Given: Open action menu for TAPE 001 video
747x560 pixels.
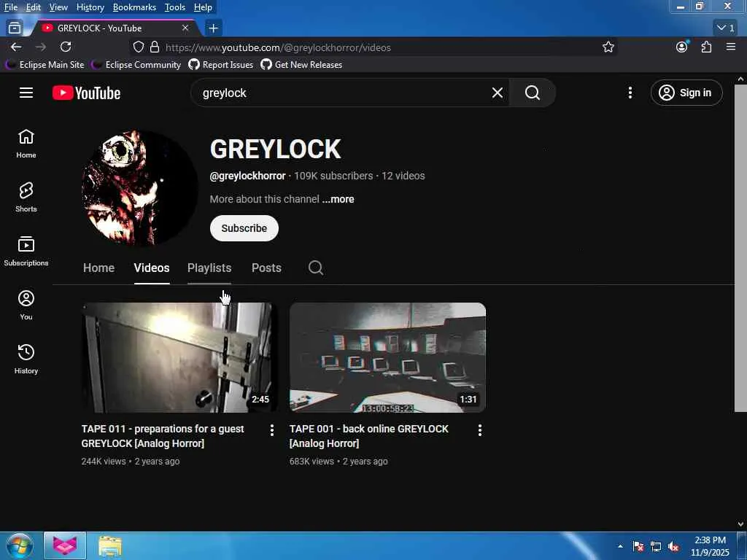Looking at the screenshot, I should 480,430.
